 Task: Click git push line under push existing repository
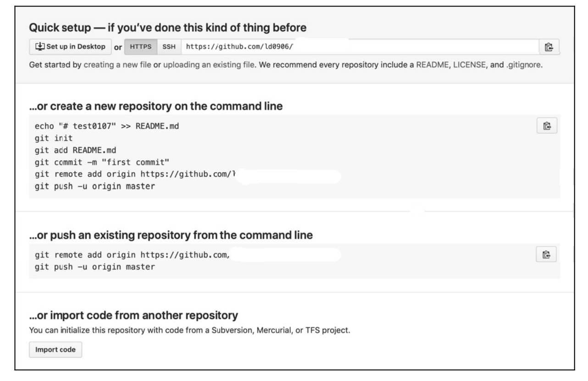click(95, 266)
